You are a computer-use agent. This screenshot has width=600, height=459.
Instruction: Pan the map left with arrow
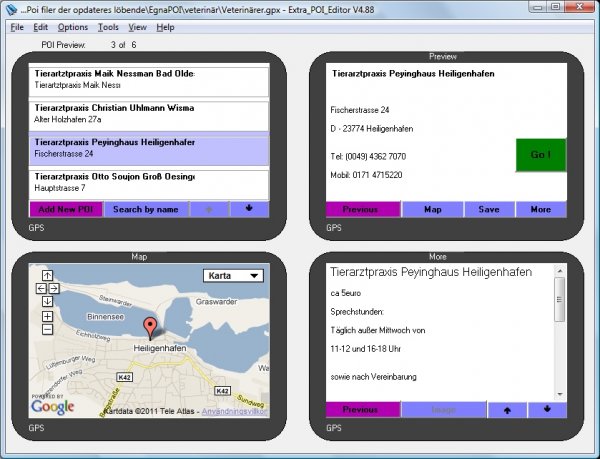[x=41, y=288]
